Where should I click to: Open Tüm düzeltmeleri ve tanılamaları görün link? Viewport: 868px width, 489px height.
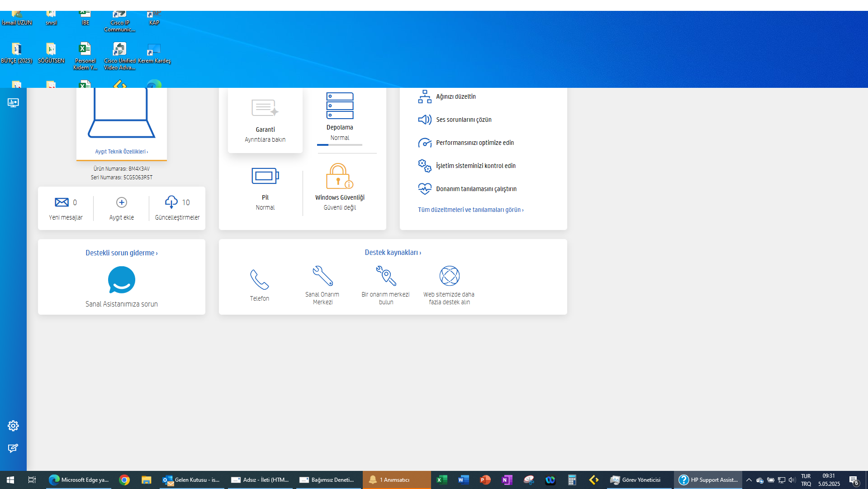click(x=471, y=210)
